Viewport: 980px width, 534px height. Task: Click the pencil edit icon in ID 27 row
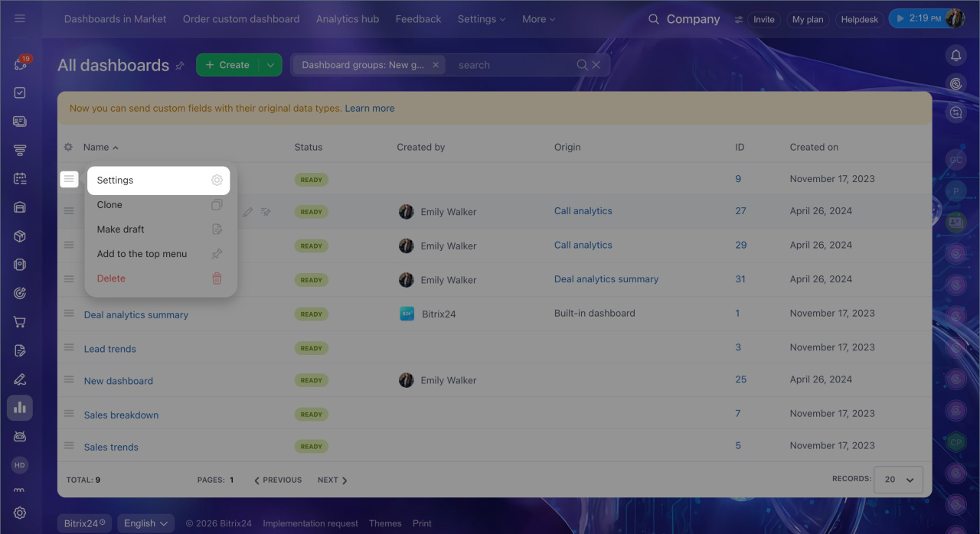[x=247, y=212]
